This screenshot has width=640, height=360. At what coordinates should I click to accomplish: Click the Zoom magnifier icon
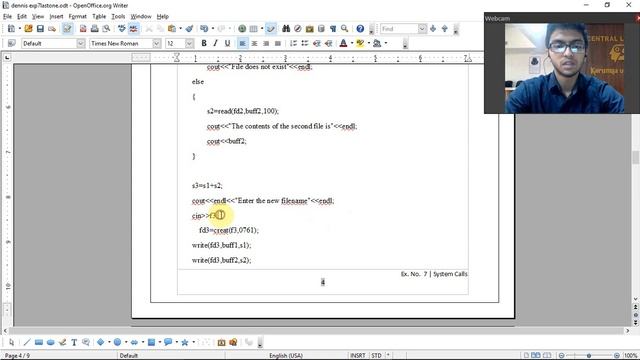coord(345,29)
